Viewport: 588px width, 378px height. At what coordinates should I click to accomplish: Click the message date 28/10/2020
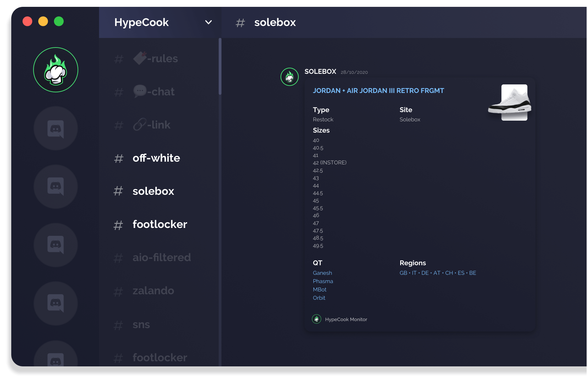tap(354, 72)
